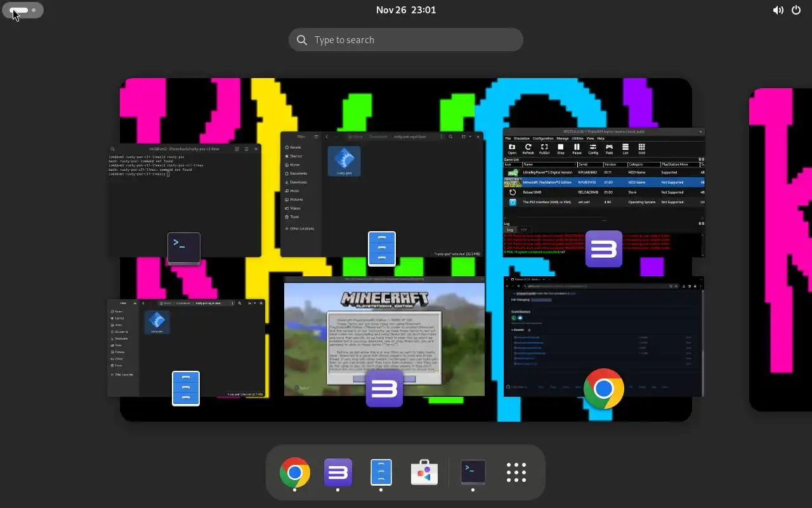Click the workspace indicator pill in top bar

click(23, 10)
